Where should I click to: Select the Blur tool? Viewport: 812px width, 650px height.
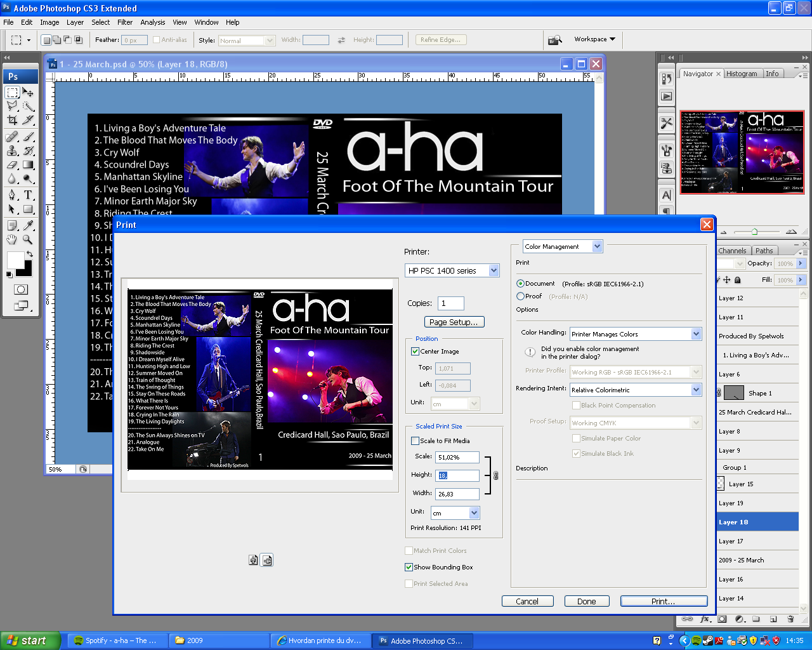tap(12, 178)
